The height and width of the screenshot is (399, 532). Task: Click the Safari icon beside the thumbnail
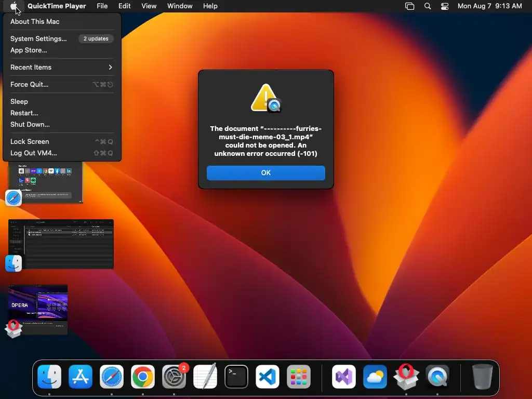tap(14, 198)
